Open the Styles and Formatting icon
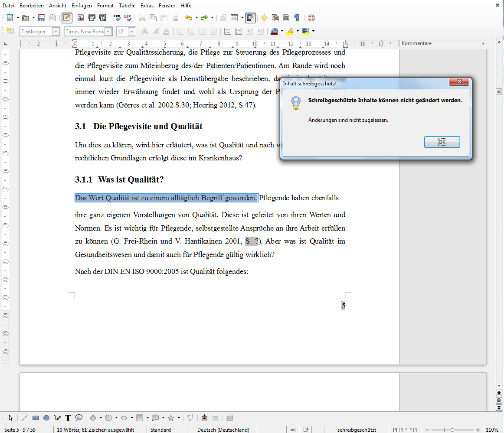 click(10, 31)
